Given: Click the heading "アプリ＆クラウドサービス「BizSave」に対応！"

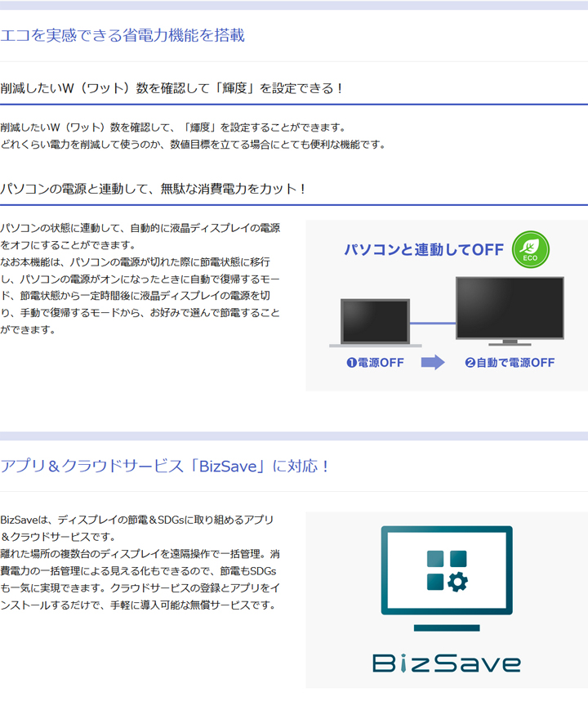Looking at the screenshot, I should coord(166,467).
